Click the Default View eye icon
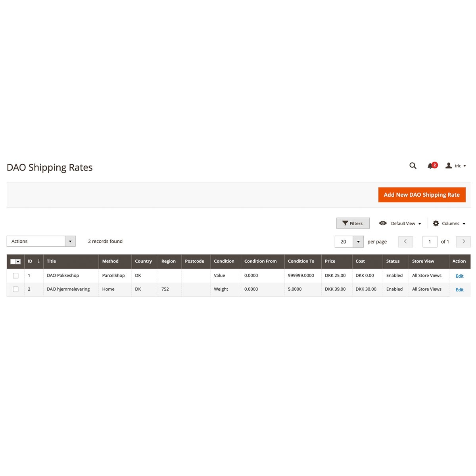Viewport: 476px width, 476px height. [383, 223]
